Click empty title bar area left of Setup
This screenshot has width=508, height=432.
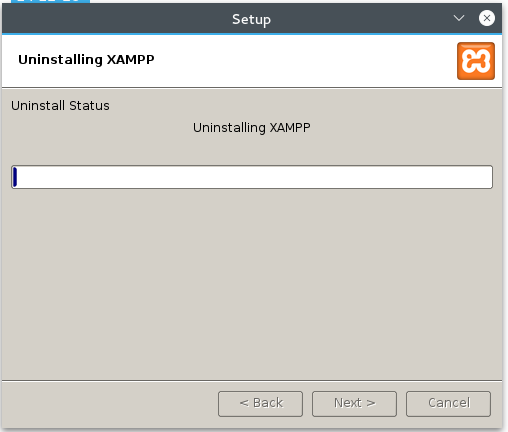coord(117,19)
